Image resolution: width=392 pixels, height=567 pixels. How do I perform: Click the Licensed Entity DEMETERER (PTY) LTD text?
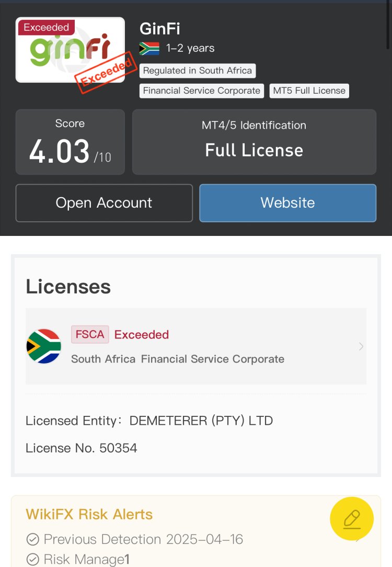coord(149,421)
